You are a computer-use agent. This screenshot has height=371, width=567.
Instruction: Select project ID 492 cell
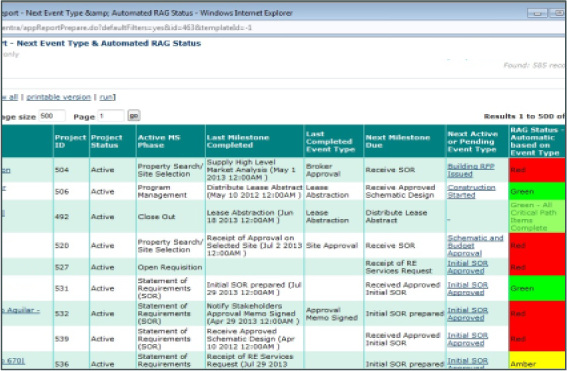click(71, 216)
